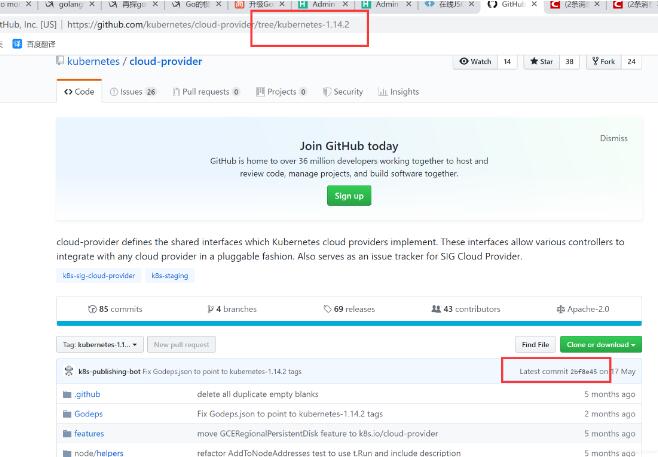This screenshot has height=457, width=658.
Task: Switch to the Code tab
Action: [x=79, y=91]
